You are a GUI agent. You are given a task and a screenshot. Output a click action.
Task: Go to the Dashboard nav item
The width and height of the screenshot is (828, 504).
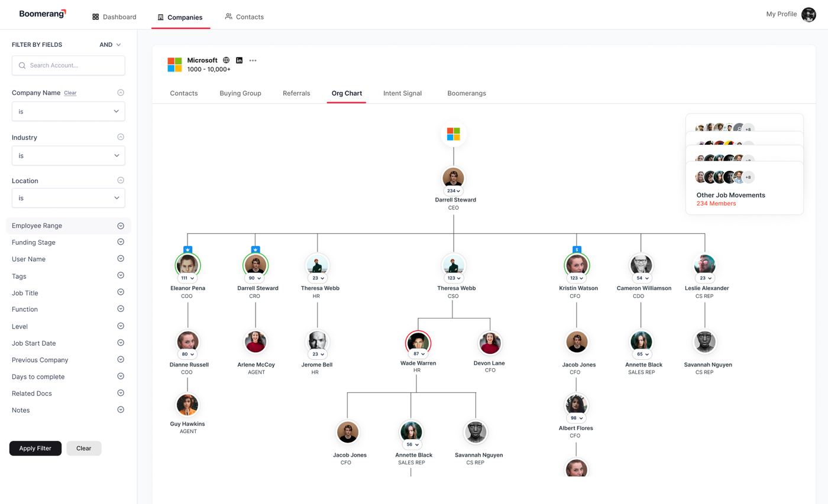click(114, 17)
